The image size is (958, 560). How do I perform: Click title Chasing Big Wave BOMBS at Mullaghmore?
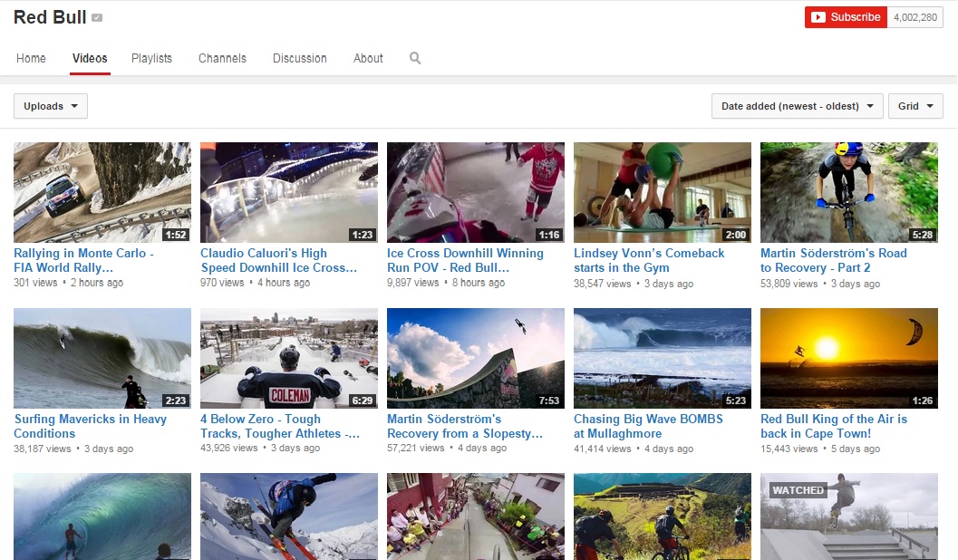click(648, 426)
